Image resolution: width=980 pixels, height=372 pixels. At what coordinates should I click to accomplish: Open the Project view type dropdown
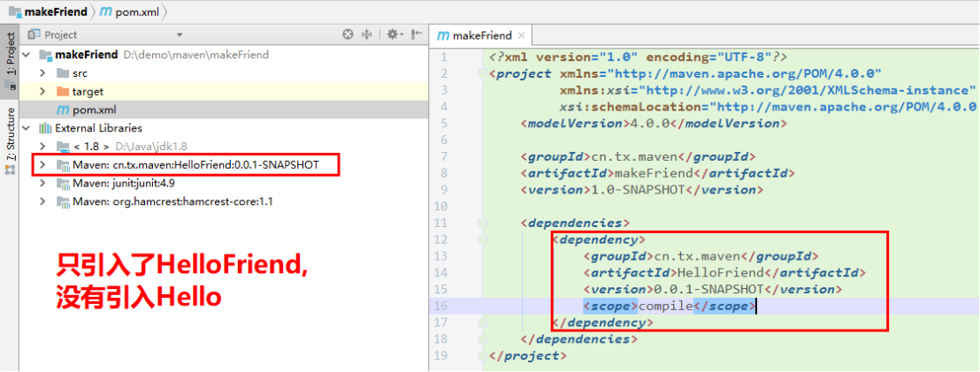(180, 35)
